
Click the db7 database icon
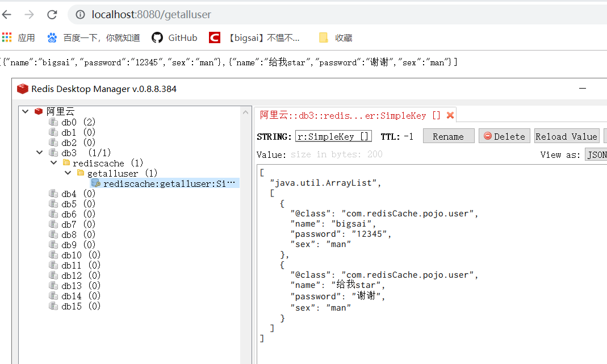pos(53,224)
